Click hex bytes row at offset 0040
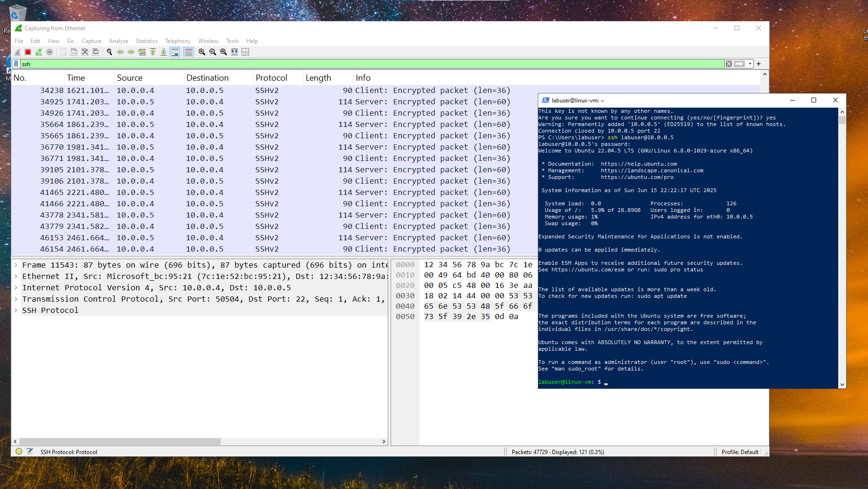868x489 pixels. [478, 306]
